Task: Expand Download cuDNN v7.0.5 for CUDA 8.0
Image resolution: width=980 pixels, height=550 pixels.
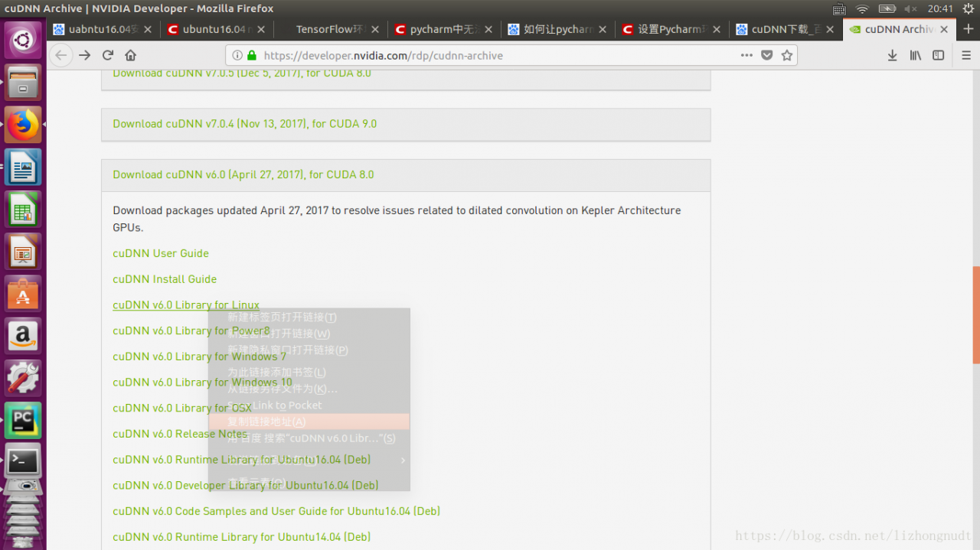Action: (241, 73)
